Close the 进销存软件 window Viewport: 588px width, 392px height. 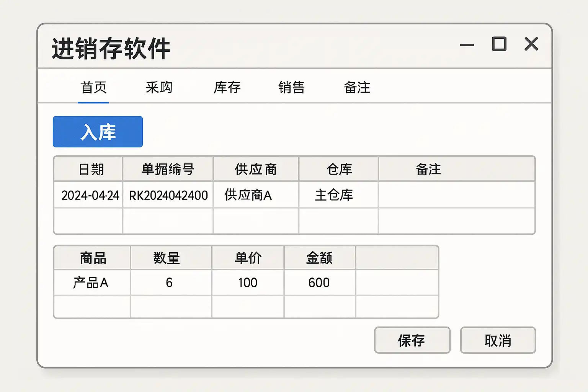pyautogui.click(x=531, y=44)
